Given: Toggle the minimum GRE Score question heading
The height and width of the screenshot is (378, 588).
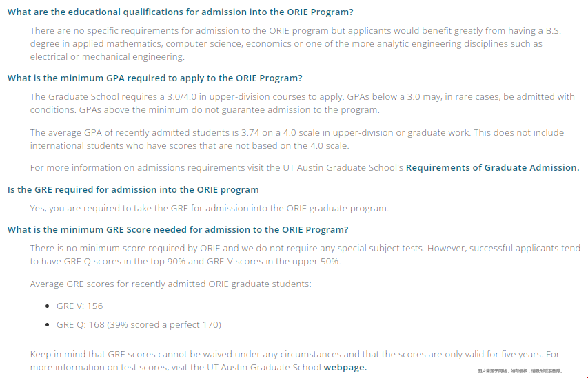Looking at the screenshot, I should click(x=178, y=229).
